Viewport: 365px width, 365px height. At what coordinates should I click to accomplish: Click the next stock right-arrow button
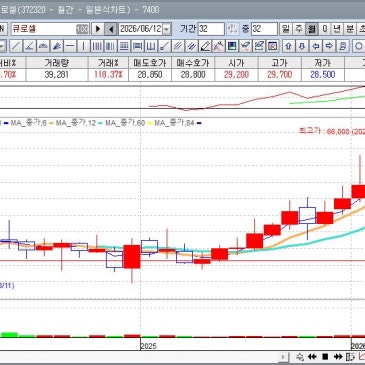(98, 29)
